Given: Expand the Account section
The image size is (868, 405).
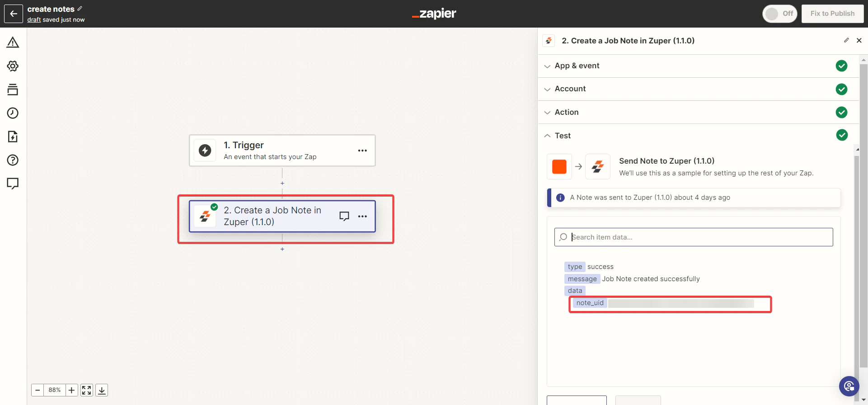Looking at the screenshot, I should [698, 89].
